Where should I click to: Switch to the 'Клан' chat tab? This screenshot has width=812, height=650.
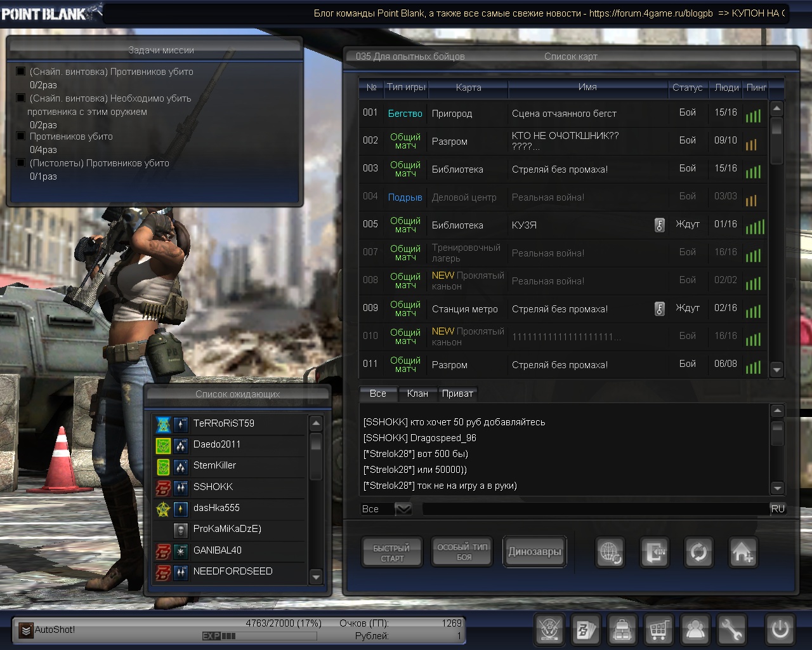(417, 394)
